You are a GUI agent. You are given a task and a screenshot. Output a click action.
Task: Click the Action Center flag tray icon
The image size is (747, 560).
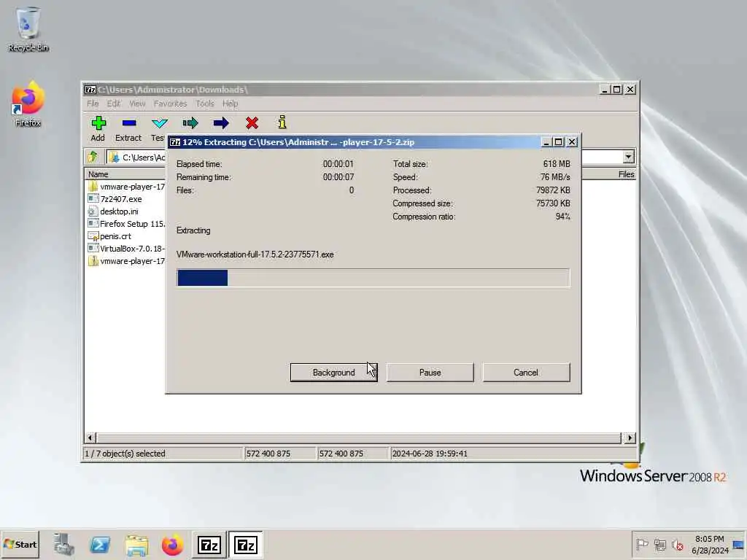[x=642, y=544]
